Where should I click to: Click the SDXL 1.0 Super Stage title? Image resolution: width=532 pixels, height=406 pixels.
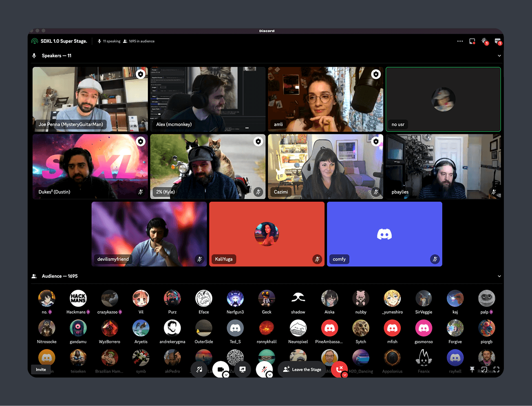(64, 41)
